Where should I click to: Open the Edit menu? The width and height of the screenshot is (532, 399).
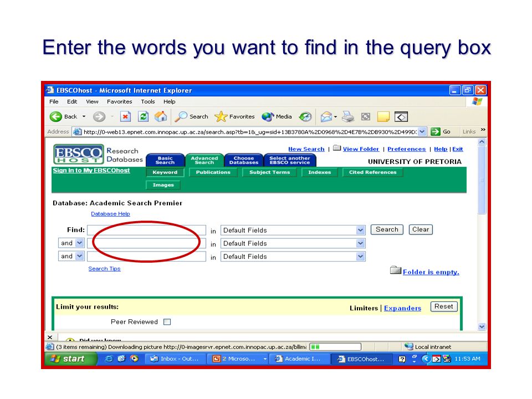pyautogui.click(x=72, y=101)
